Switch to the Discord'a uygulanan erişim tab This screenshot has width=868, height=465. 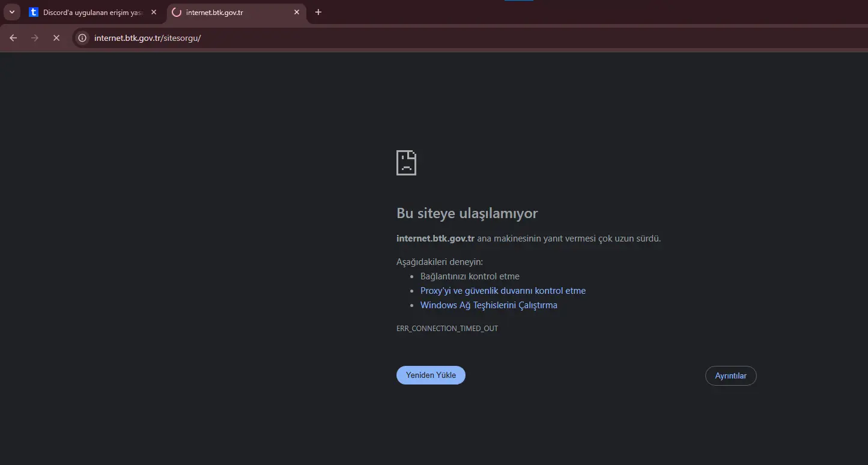93,12
